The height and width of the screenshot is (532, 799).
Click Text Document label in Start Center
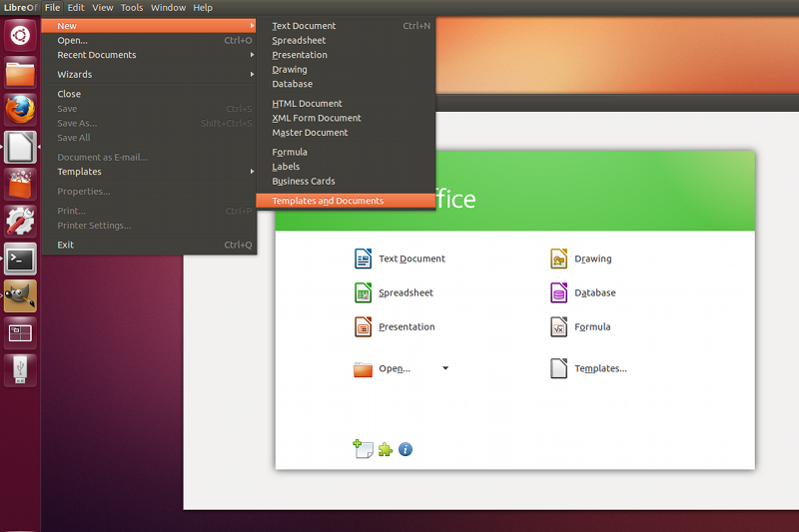411,259
